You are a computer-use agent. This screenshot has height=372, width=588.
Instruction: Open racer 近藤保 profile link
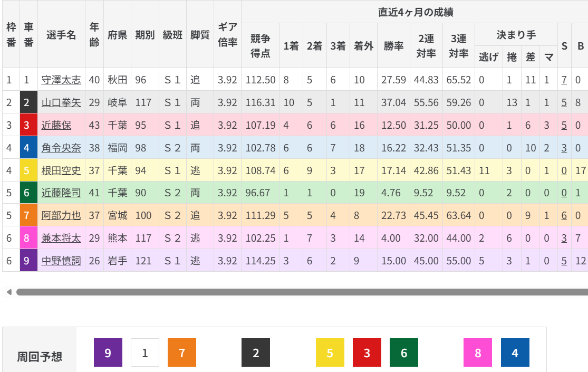[56, 125]
